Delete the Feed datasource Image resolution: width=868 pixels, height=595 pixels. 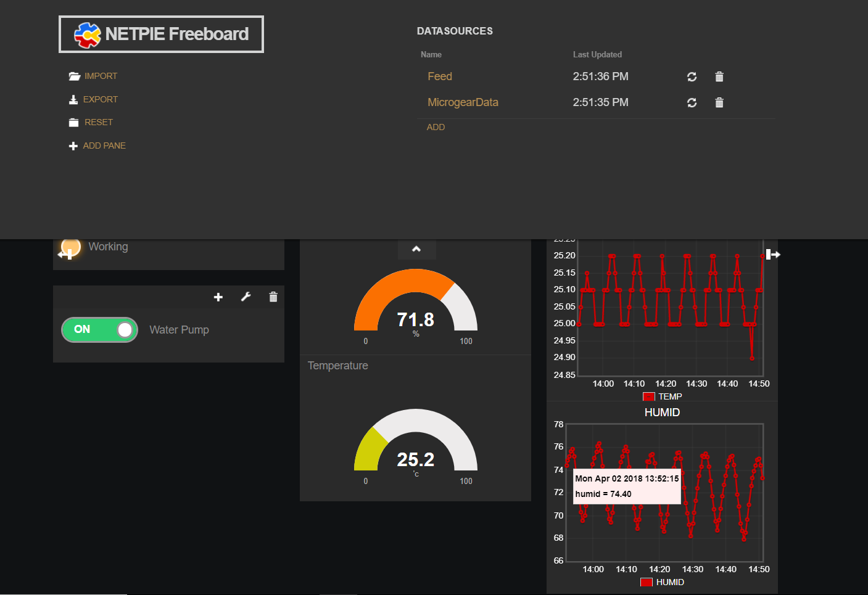719,77
